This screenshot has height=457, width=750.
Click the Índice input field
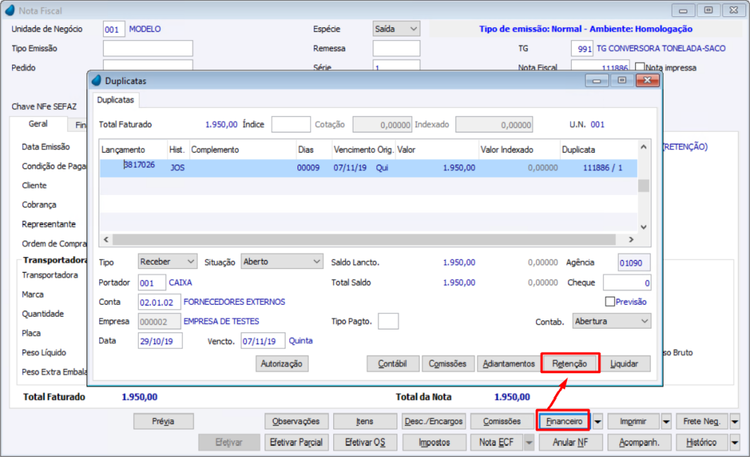point(291,124)
